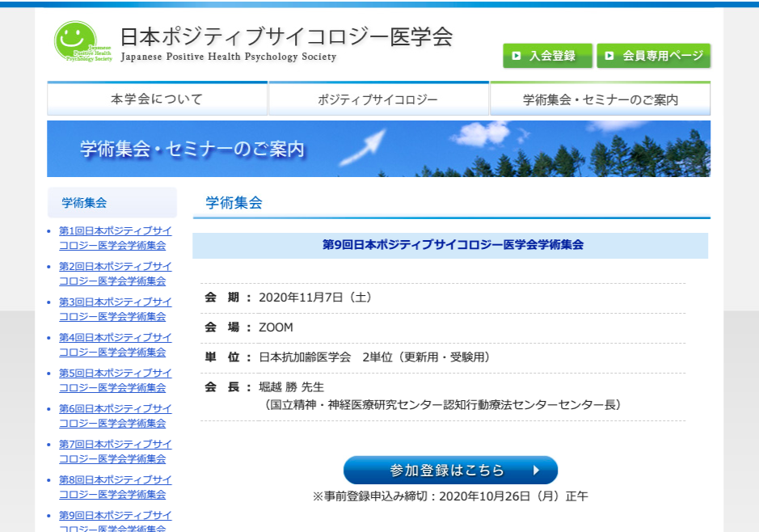This screenshot has width=759, height=532.
Task: Open the 本学会について menu
Action: pyautogui.click(x=158, y=99)
